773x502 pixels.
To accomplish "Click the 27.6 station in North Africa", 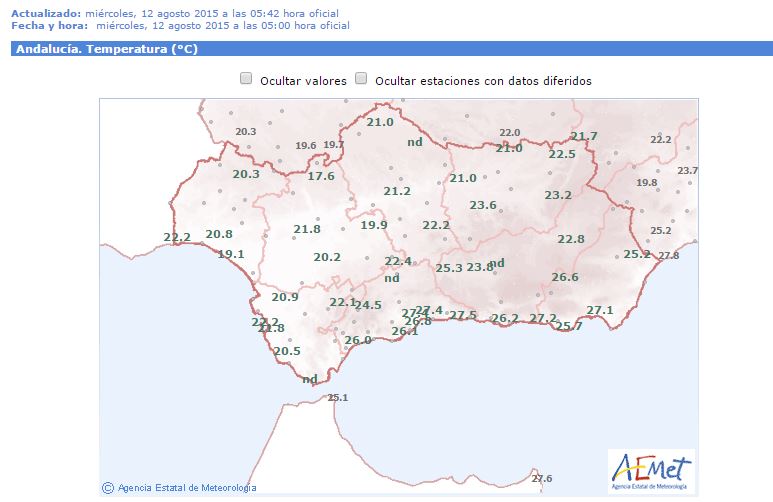I will (x=542, y=479).
